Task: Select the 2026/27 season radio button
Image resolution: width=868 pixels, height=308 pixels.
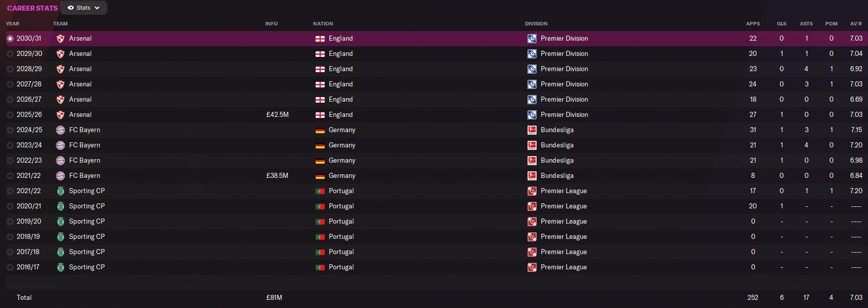Action: 10,100
